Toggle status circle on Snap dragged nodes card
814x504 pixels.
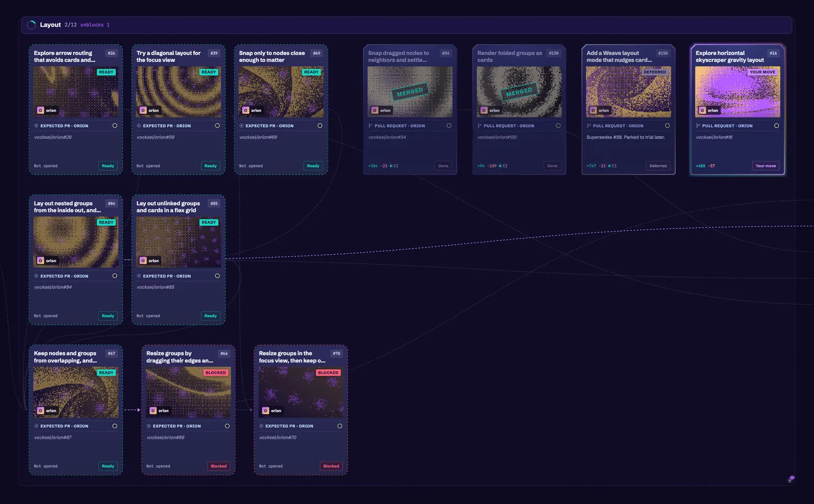[x=449, y=126]
